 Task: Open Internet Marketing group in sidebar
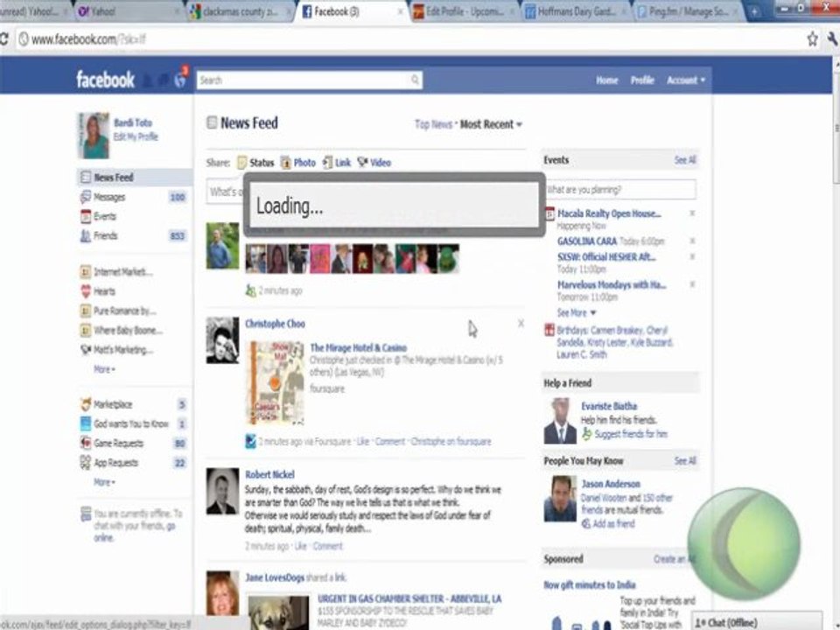click(x=122, y=272)
